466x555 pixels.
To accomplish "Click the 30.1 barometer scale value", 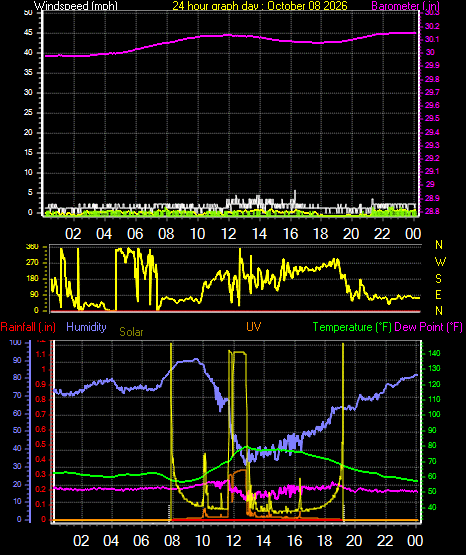I will 431,39.
